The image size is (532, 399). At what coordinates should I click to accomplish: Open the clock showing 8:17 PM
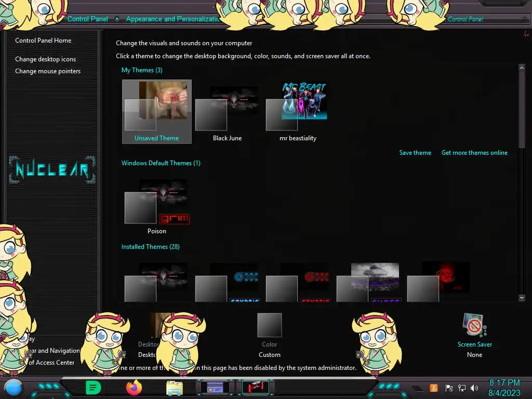(x=504, y=383)
